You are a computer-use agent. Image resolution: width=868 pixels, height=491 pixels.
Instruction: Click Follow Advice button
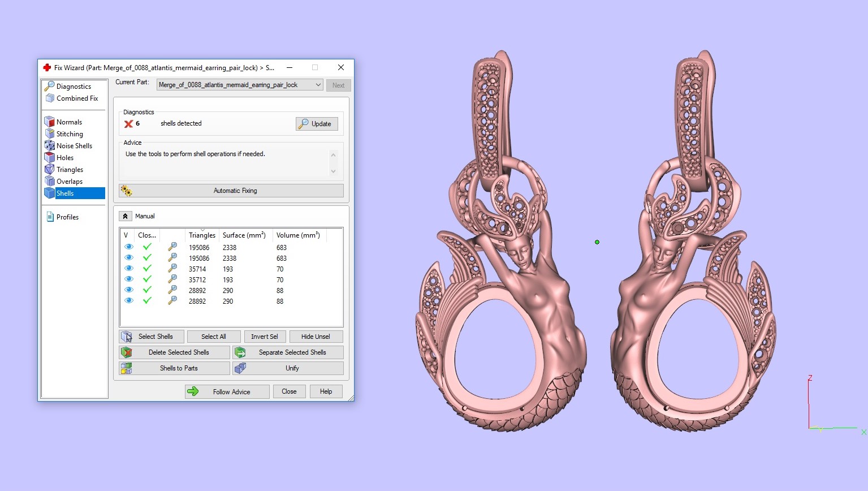pos(227,391)
